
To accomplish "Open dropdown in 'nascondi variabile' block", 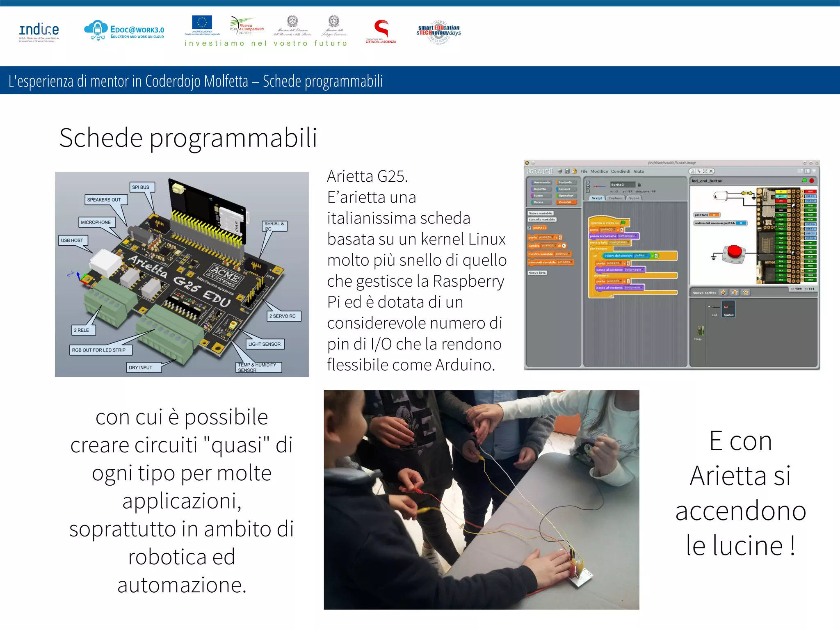I will pos(565,262).
